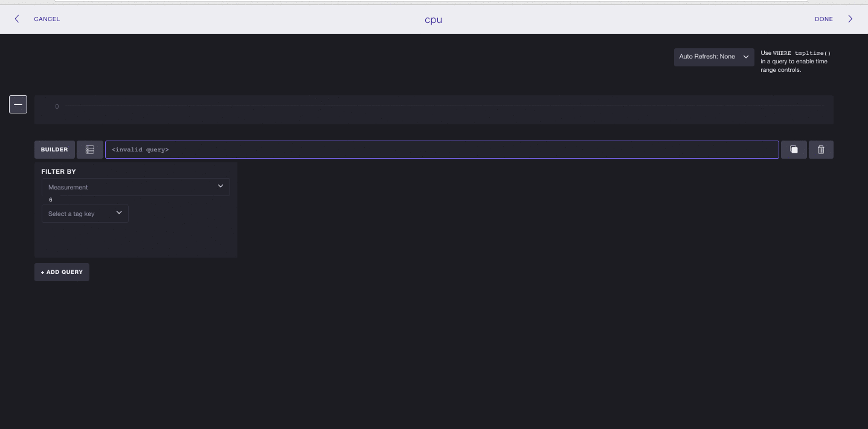
Task: Finish editing by clicking DONE
Action: point(823,19)
